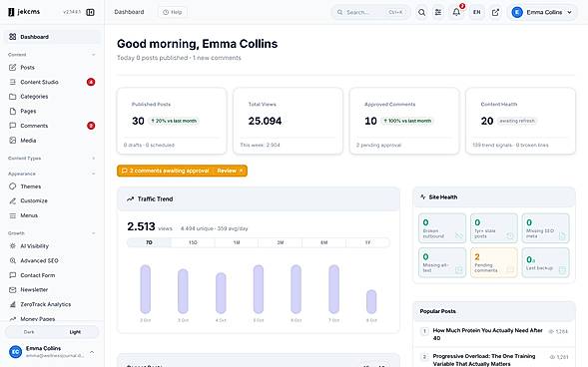Open the Missing SEO meta health tile
This screenshot has width=588, height=367.
tap(546, 228)
